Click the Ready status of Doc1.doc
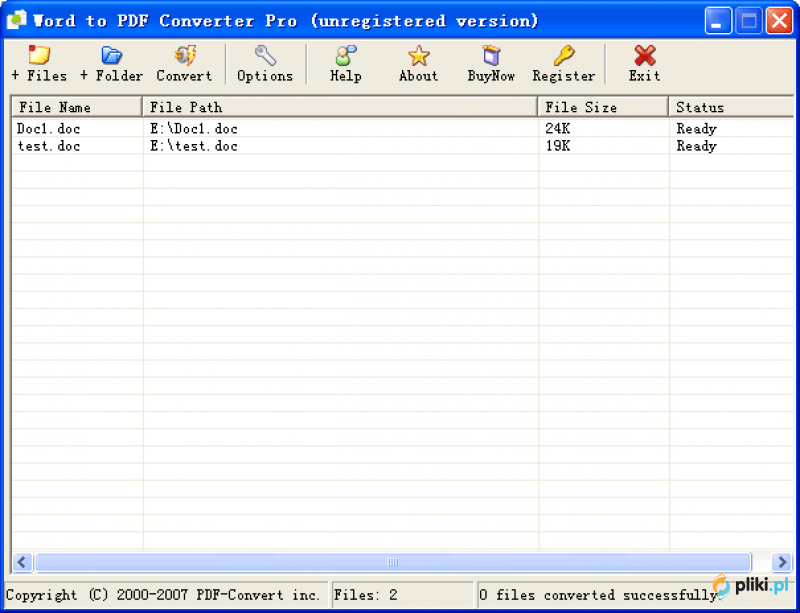This screenshot has height=613, width=800. (x=696, y=129)
